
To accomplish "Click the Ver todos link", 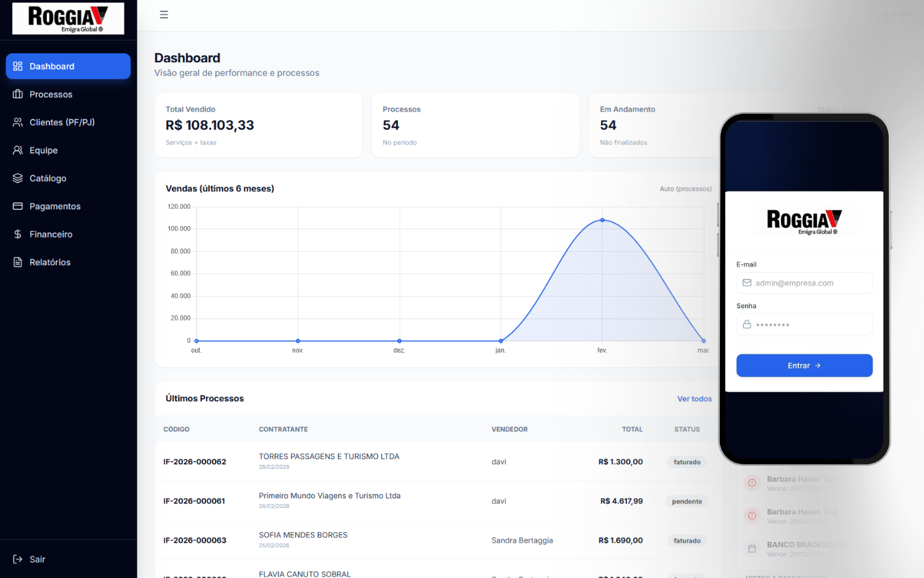I will pyautogui.click(x=694, y=399).
